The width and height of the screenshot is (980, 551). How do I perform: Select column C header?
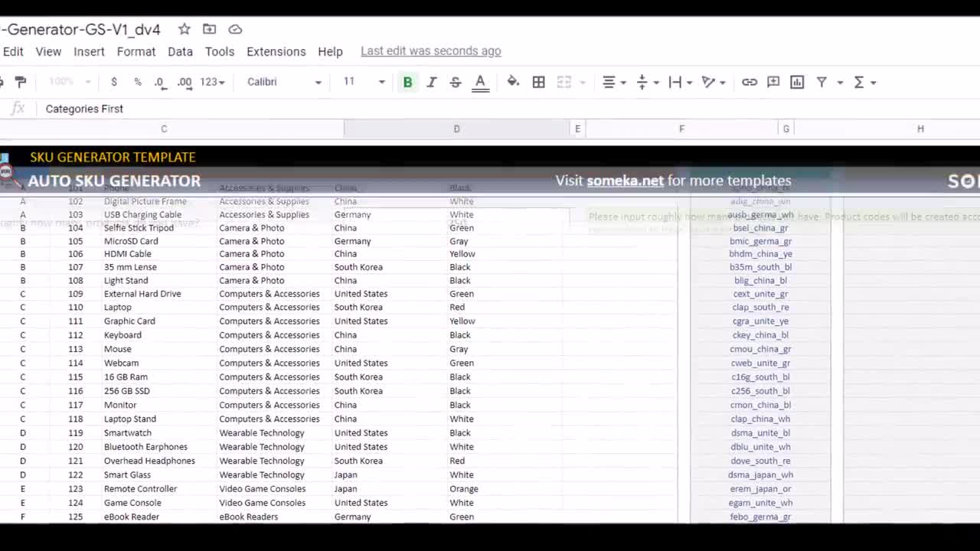coord(164,129)
